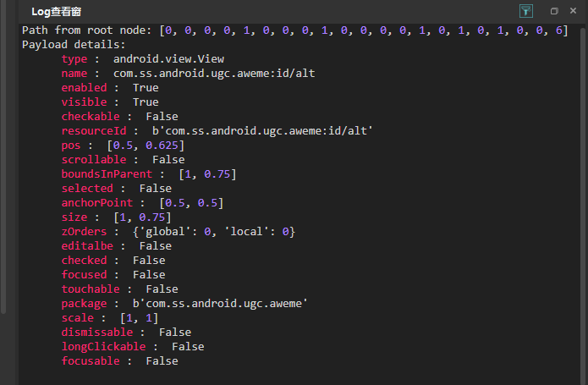Image resolution: width=588 pixels, height=385 pixels.
Task: Click the 'pos' property label
Action: click(71, 146)
